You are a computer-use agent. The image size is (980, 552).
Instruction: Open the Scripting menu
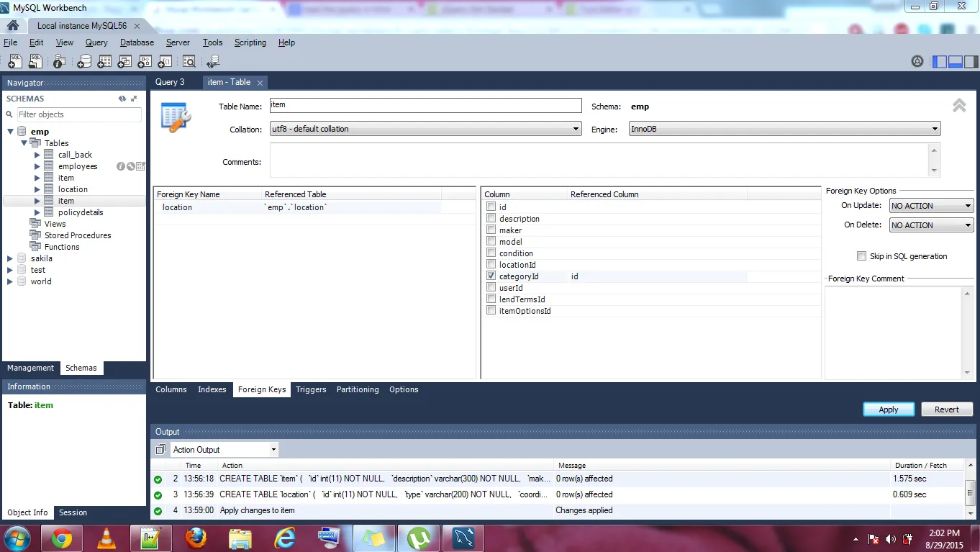[x=250, y=42]
